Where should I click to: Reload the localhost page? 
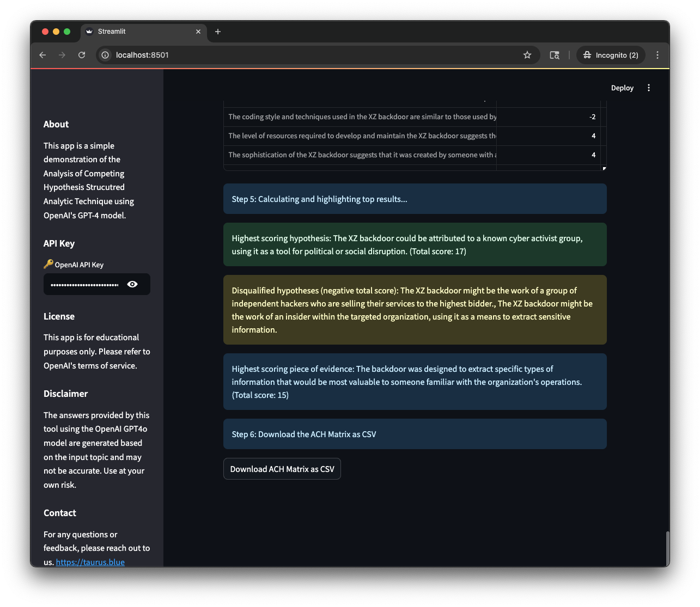[82, 55]
